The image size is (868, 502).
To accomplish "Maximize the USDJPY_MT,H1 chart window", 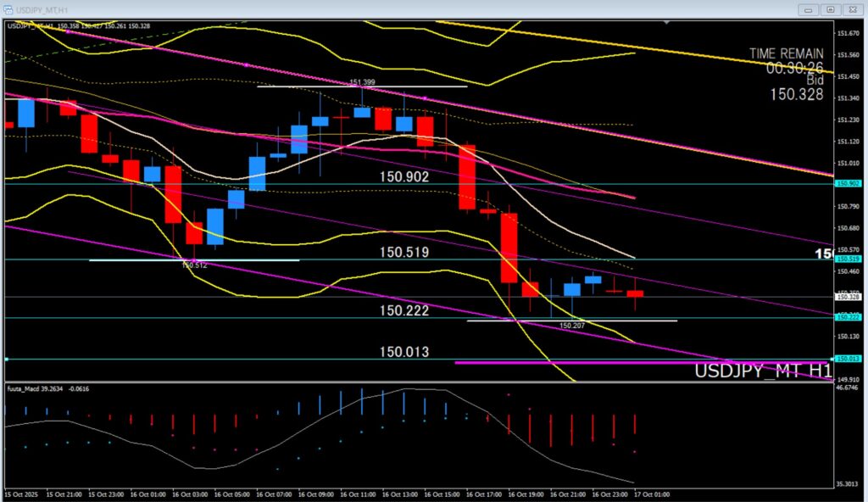I will click(x=830, y=8).
